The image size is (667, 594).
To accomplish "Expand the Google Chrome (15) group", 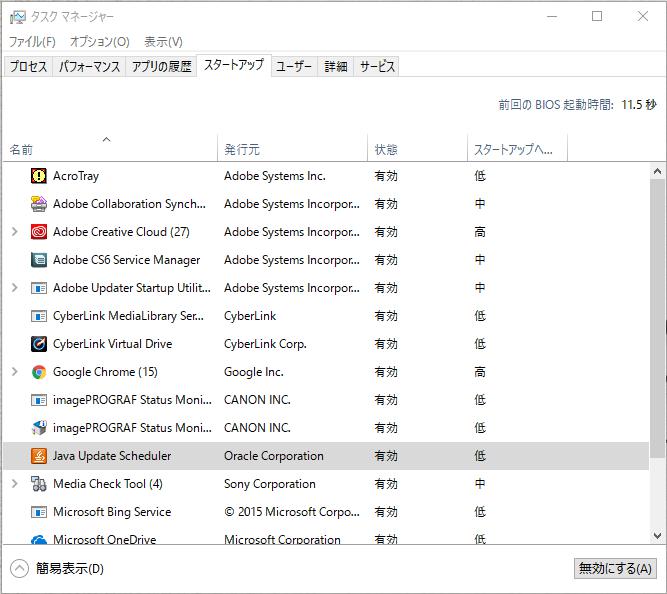I will (x=14, y=371).
